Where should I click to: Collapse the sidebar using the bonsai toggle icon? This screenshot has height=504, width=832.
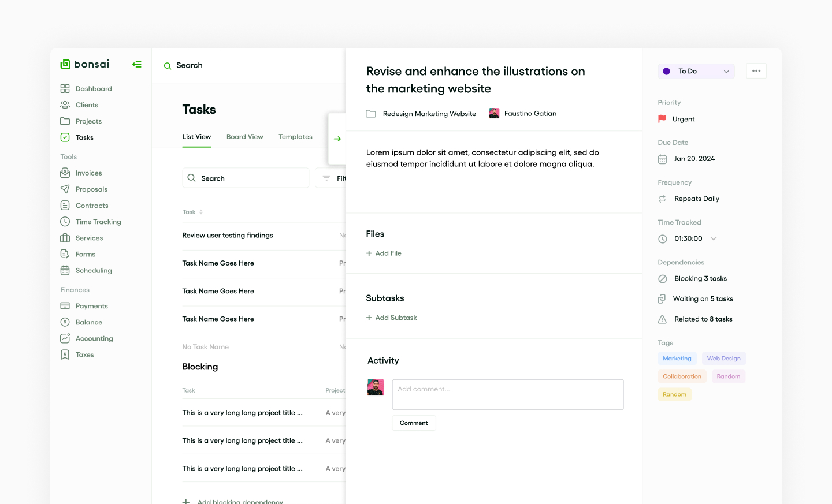click(x=137, y=64)
